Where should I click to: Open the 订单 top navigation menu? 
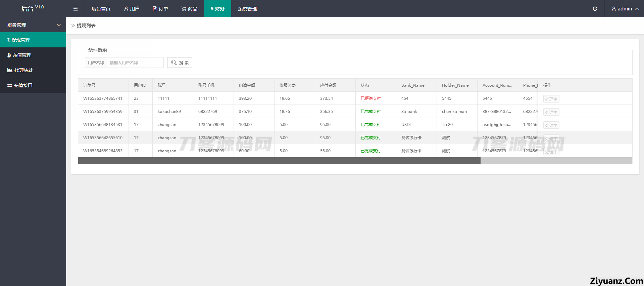160,9
